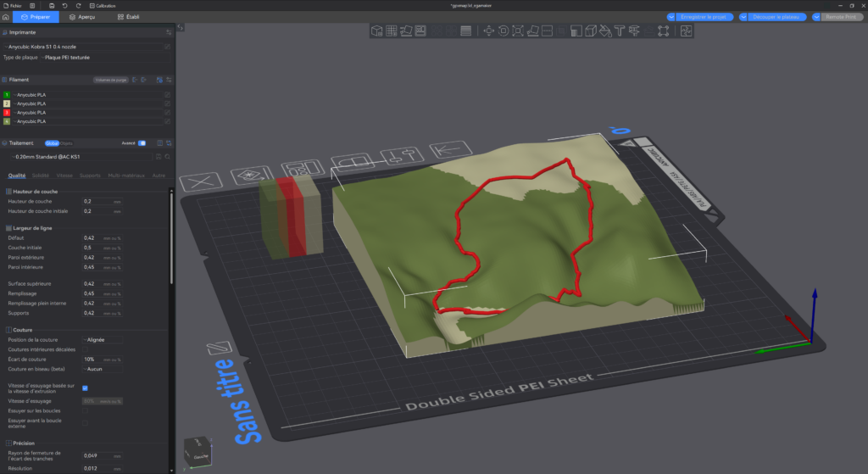Enable Coutures intérieures décalées checkbox

point(85,349)
